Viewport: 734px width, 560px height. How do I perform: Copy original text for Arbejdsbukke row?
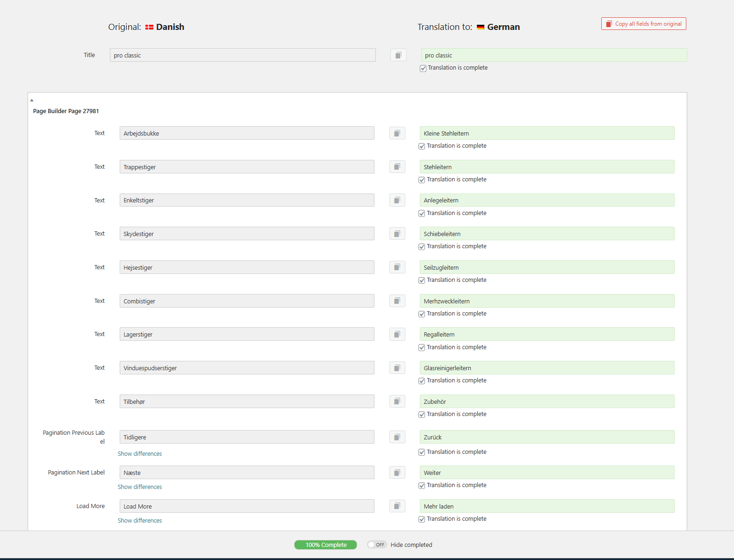click(x=397, y=133)
